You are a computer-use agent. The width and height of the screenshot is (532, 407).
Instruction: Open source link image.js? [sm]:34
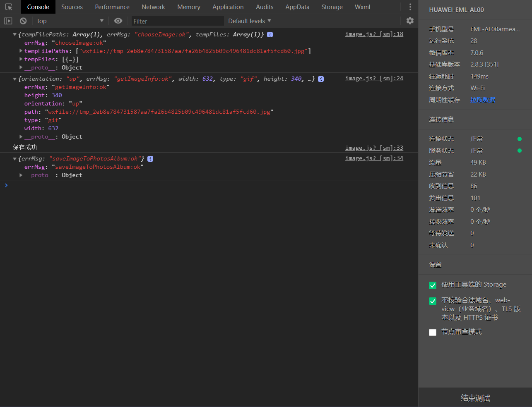[x=374, y=158]
